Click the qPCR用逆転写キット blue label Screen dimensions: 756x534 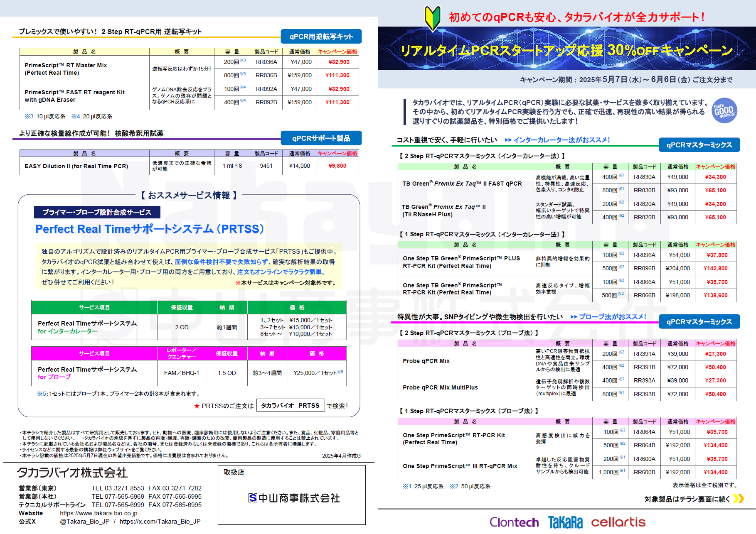click(x=321, y=37)
